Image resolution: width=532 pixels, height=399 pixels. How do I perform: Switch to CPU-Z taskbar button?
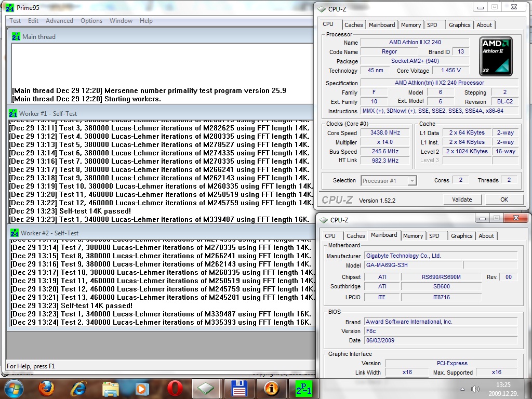click(x=206, y=389)
